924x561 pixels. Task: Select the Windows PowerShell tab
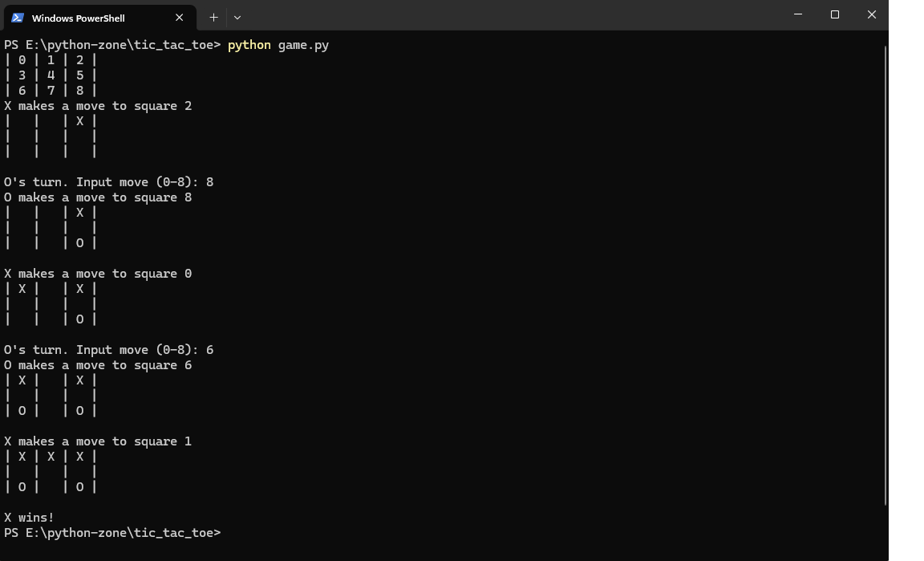(x=88, y=18)
